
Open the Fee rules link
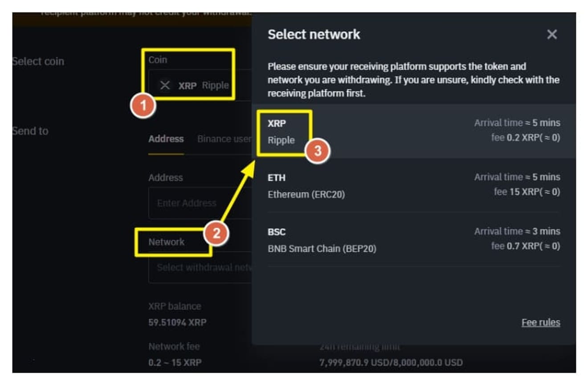(540, 322)
